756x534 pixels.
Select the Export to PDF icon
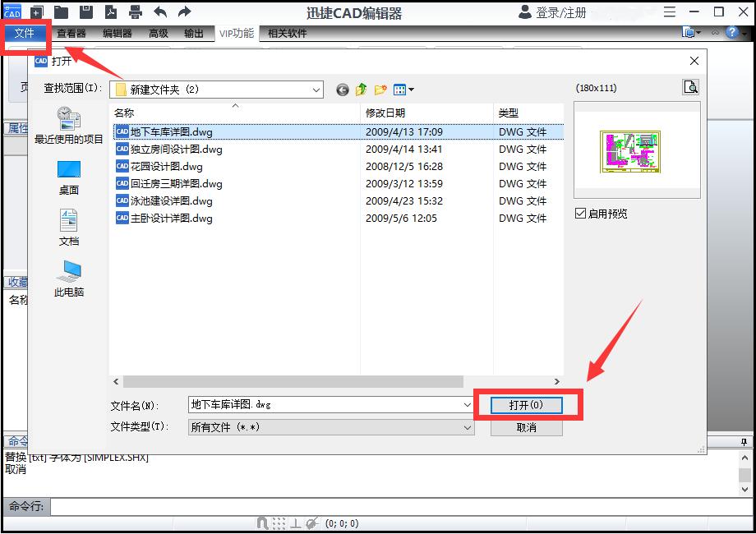(x=111, y=12)
